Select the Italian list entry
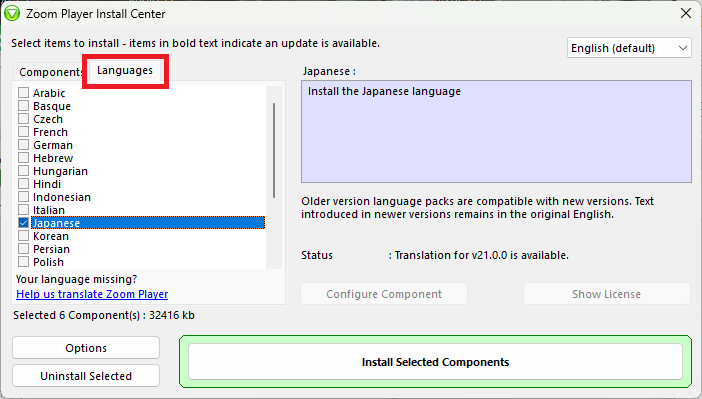Screen dimensions: 702x399 (x=49, y=210)
